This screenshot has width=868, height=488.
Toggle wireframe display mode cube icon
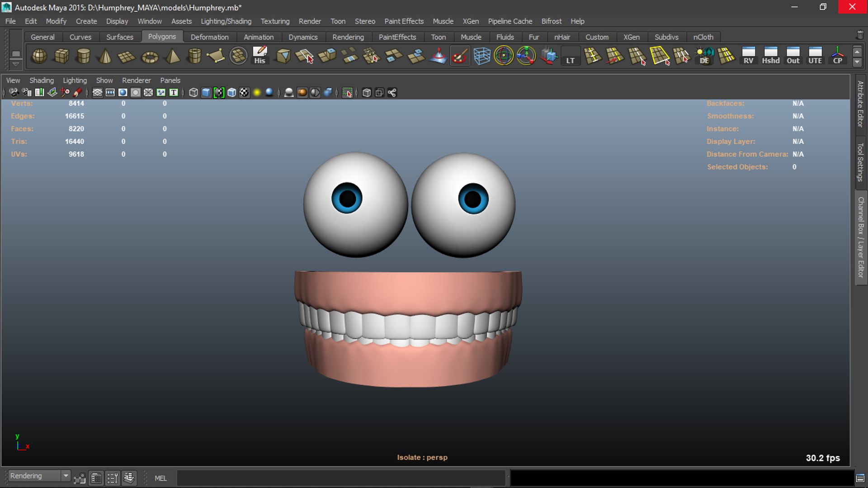[x=193, y=93]
